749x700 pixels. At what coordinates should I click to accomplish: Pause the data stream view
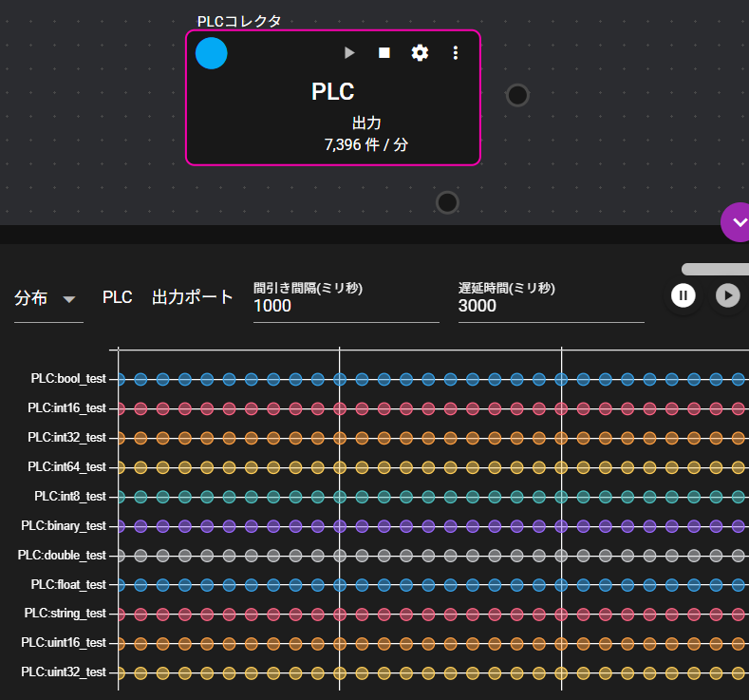point(683,295)
